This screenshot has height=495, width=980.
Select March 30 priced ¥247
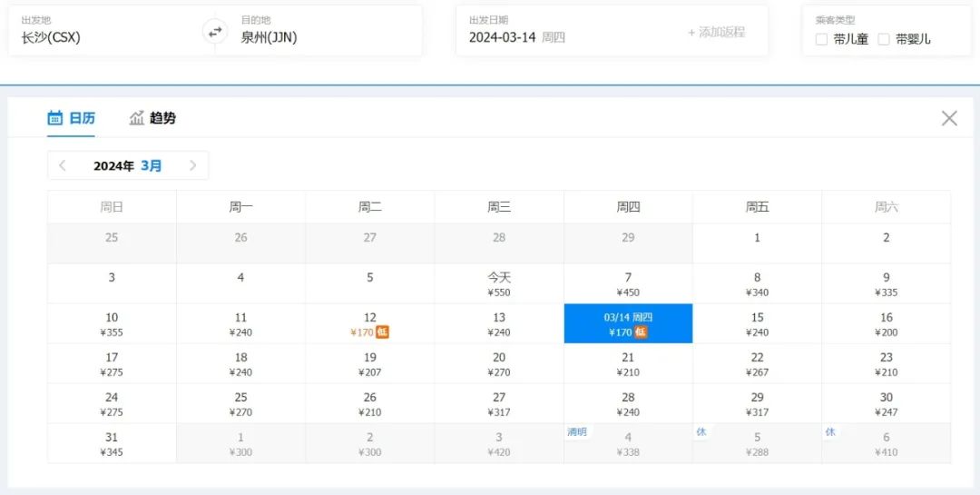pyautogui.click(x=887, y=403)
